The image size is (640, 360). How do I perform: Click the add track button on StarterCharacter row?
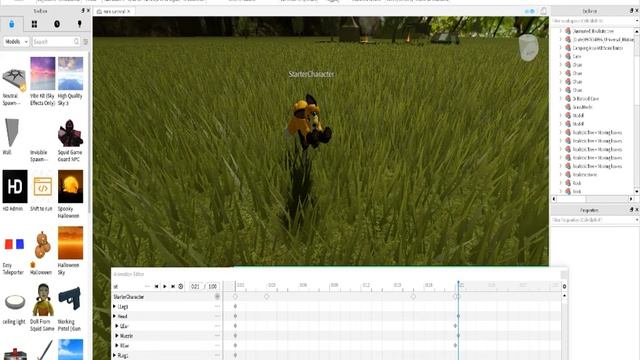coord(217,296)
